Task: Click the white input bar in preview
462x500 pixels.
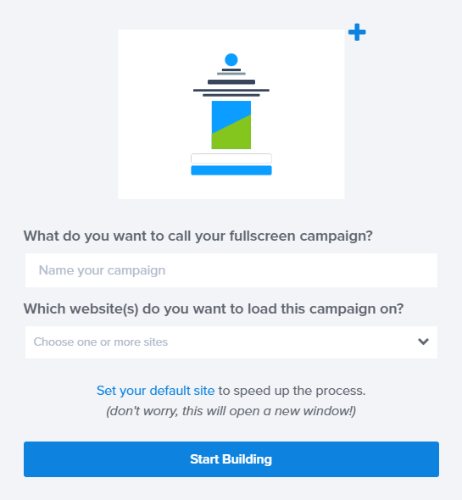Action: point(231,158)
